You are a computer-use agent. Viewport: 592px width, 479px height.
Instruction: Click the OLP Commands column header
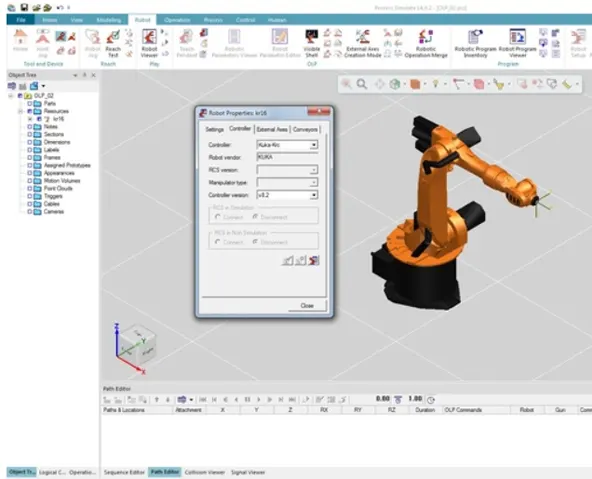[x=476, y=410]
